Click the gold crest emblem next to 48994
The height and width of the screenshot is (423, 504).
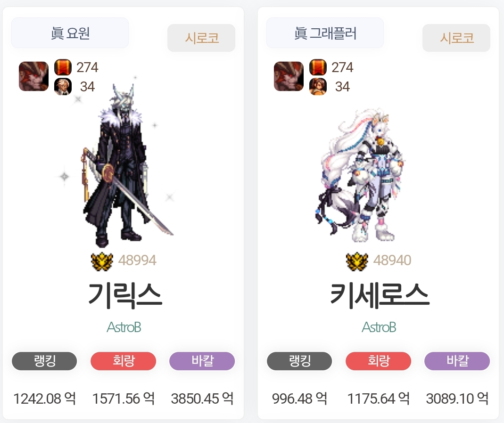[x=102, y=261]
